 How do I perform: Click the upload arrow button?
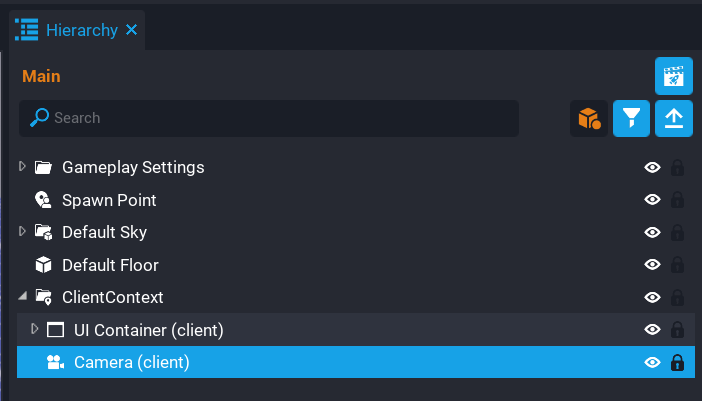coord(673,119)
